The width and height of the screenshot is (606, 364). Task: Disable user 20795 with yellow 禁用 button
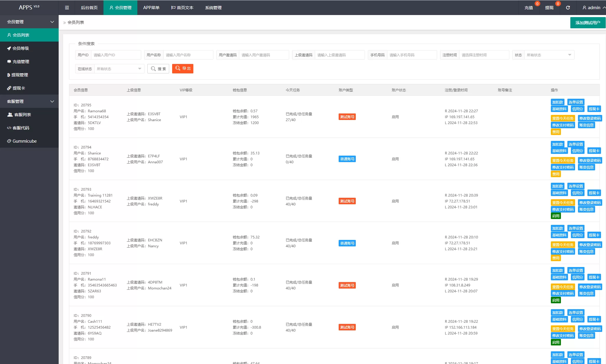[x=556, y=132]
